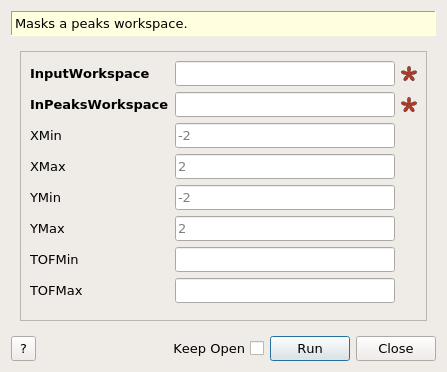This screenshot has height=372, width=447.
Task: Click into the YMax field
Action: 285,229
